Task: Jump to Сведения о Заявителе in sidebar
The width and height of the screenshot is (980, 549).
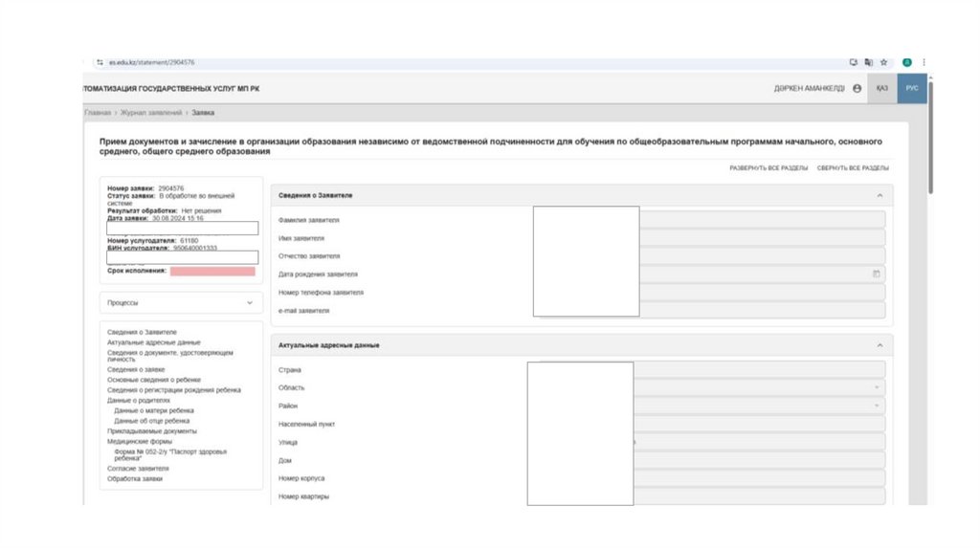Action: 142,332
